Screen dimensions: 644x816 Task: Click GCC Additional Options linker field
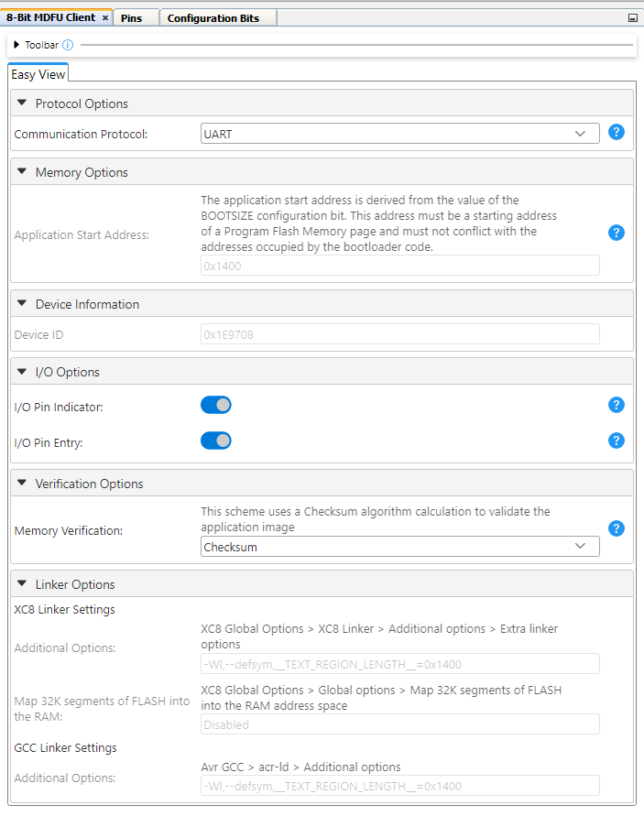(x=399, y=786)
